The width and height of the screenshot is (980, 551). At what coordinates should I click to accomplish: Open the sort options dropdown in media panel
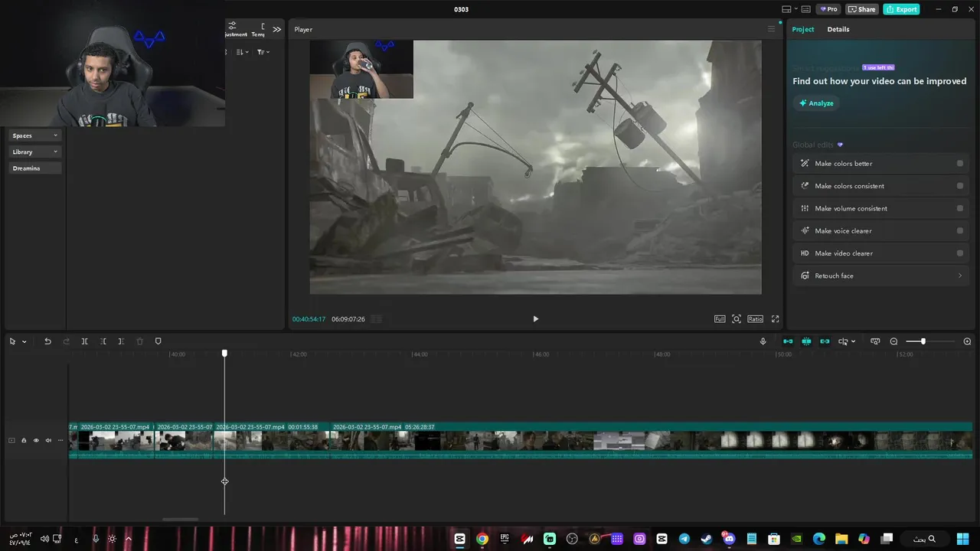pos(242,52)
